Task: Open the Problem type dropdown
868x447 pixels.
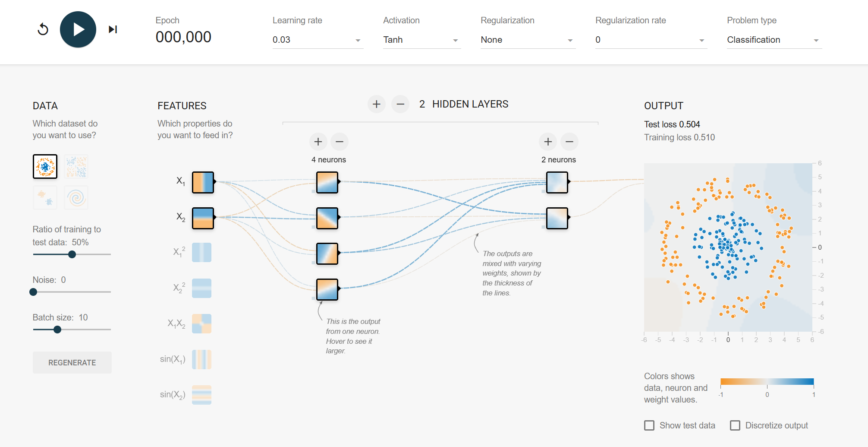Action: (774, 40)
